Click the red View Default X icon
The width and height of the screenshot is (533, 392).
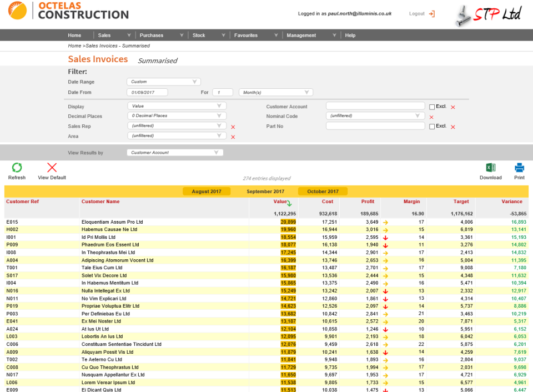pyautogui.click(x=52, y=167)
